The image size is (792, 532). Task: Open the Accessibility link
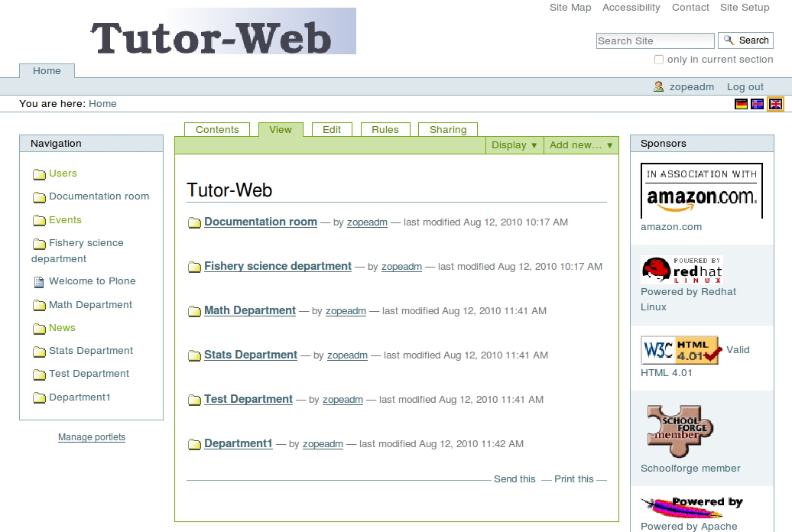(631, 8)
